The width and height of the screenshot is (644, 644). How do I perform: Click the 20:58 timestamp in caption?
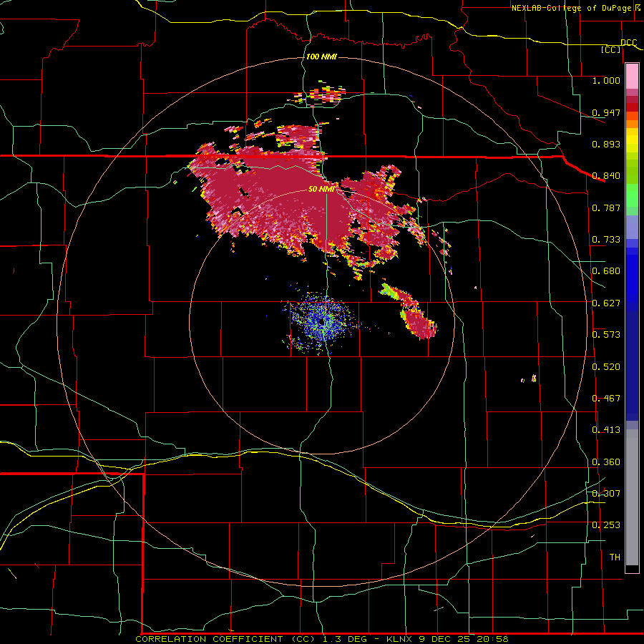pyautogui.click(x=492, y=639)
